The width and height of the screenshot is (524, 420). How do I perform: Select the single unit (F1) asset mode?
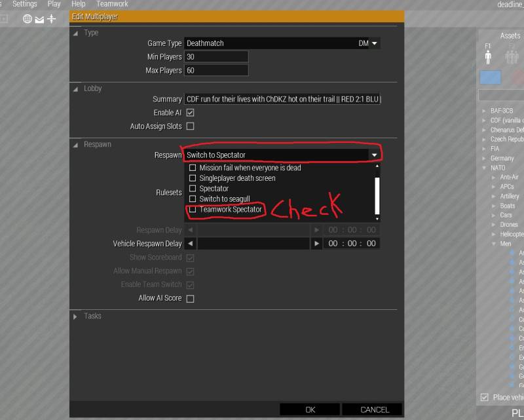point(488,56)
